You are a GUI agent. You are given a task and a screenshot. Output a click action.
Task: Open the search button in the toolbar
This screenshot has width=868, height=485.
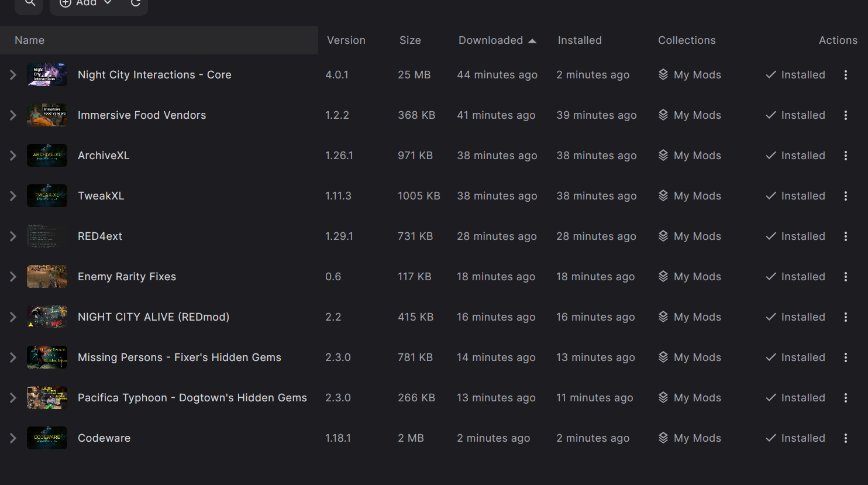pyautogui.click(x=29, y=4)
